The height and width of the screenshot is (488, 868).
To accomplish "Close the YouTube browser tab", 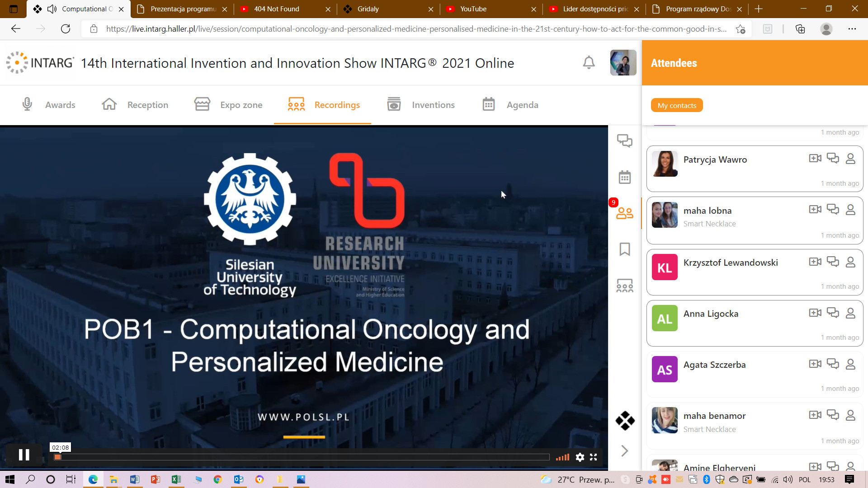I will [533, 9].
